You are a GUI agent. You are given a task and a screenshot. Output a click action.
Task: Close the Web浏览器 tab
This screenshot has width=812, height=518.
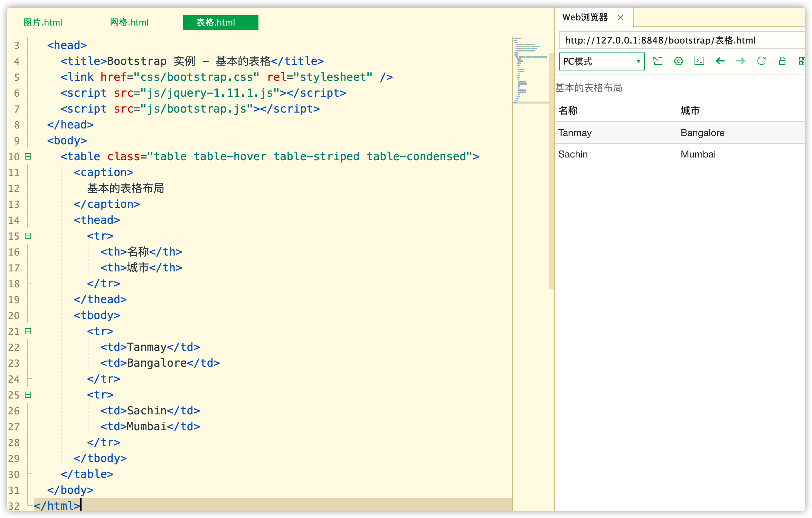pos(621,17)
